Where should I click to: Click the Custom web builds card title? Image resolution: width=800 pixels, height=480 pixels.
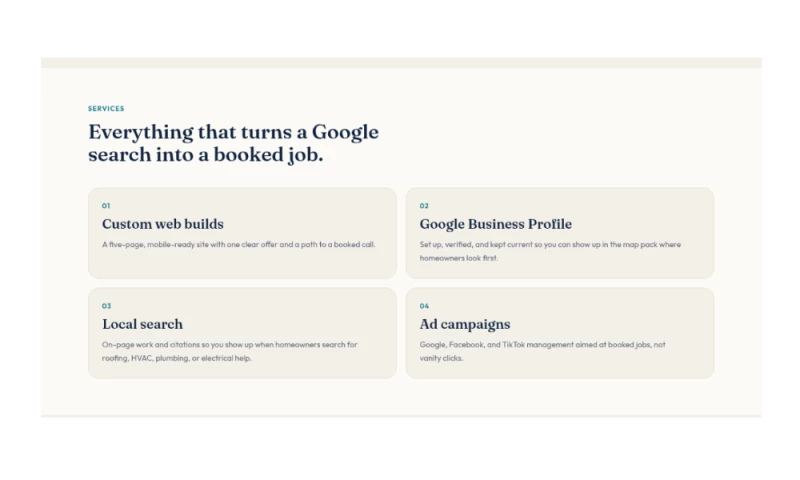pyautogui.click(x=163, y=224)
